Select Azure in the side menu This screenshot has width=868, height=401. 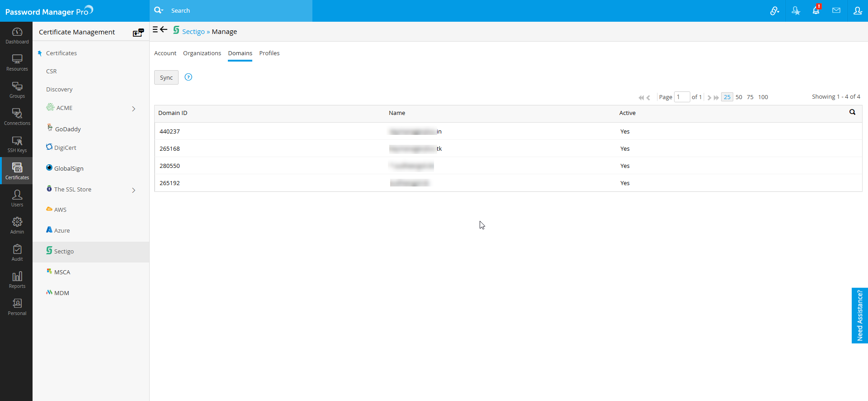tap(62, 230)
